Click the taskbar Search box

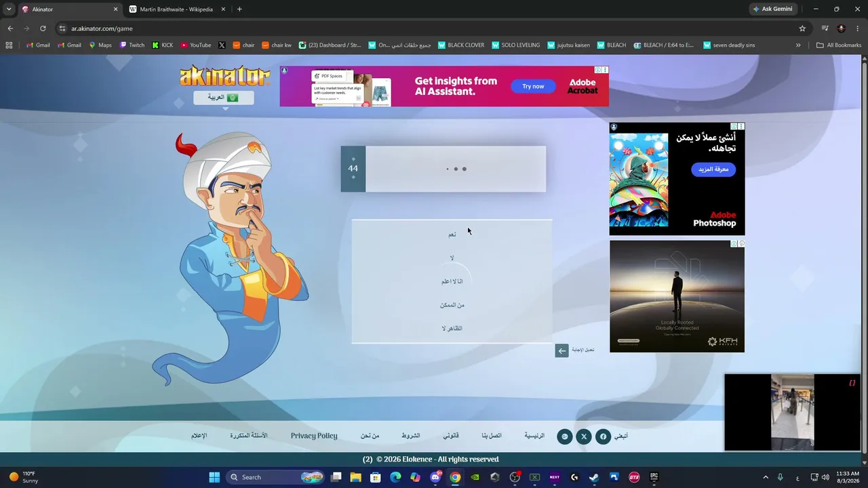[x=275, y=477]
